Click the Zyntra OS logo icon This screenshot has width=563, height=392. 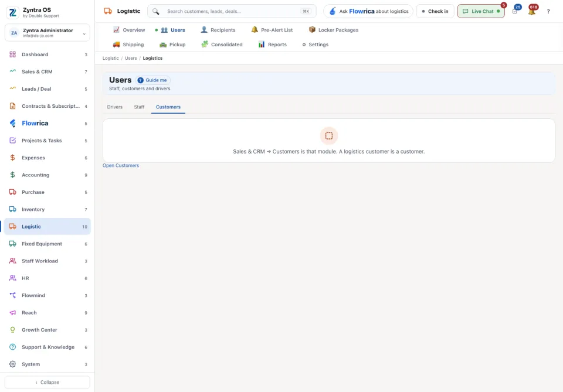[x=12, y=12]
